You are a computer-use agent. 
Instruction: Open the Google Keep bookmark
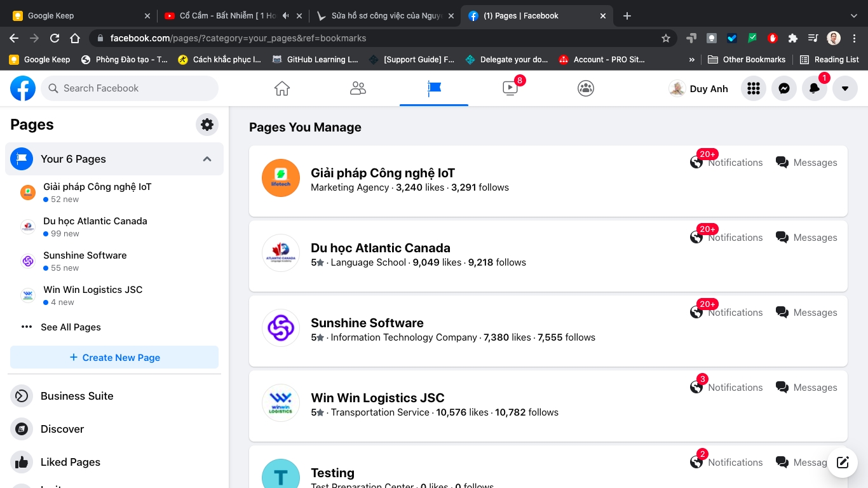click(39, 60)
